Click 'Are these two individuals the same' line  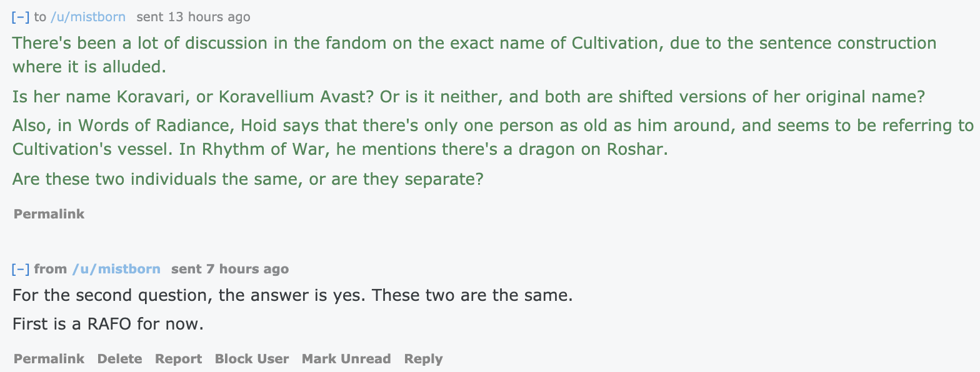pos(248,179)
